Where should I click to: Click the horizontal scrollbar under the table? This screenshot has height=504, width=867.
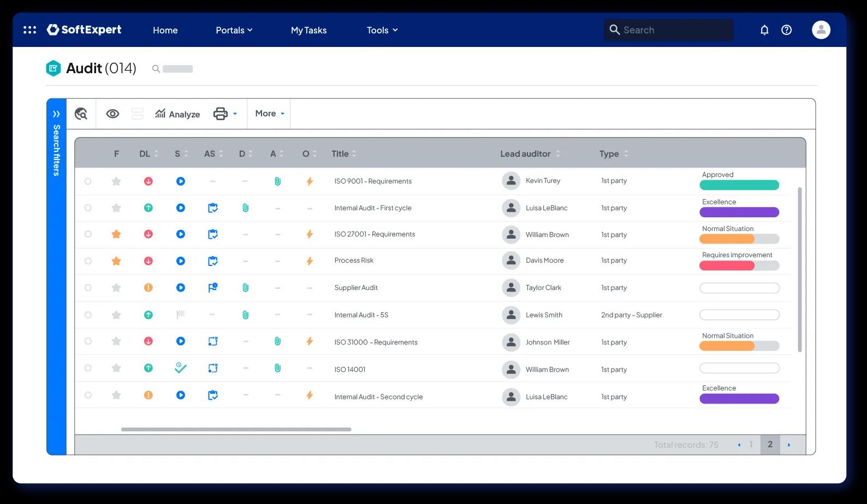[236, 429]
